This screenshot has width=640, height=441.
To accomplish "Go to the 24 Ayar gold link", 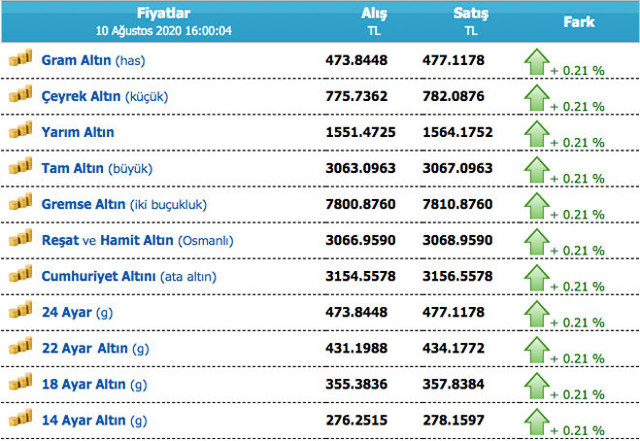I will click(66, 312).
